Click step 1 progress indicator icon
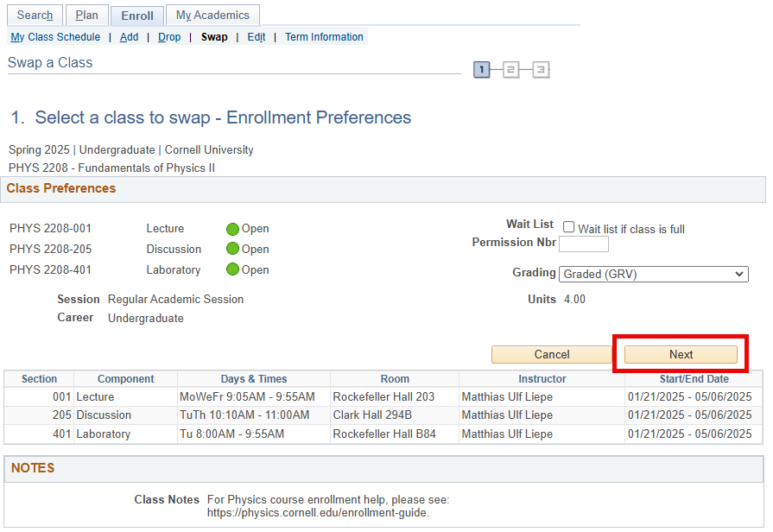 (482, 70)
